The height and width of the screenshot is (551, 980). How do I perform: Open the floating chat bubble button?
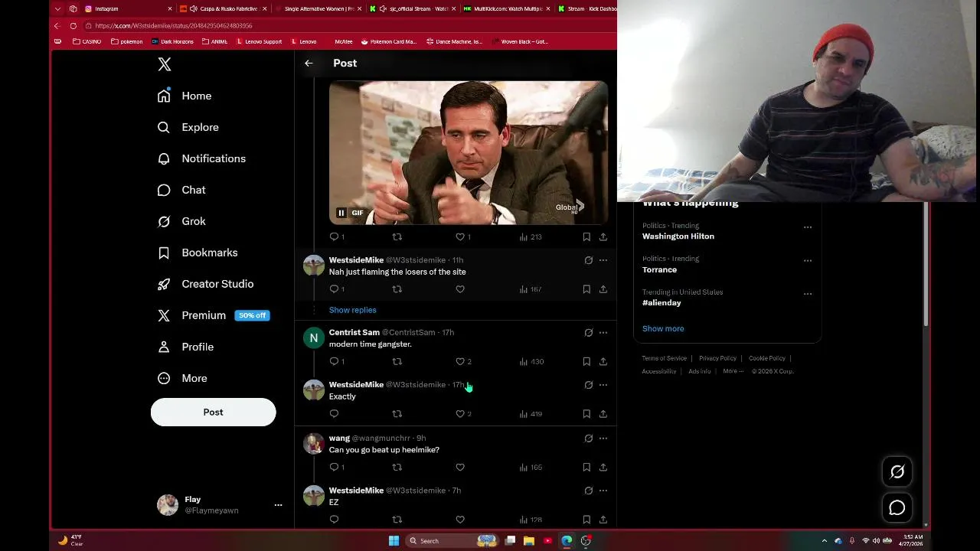897,508
